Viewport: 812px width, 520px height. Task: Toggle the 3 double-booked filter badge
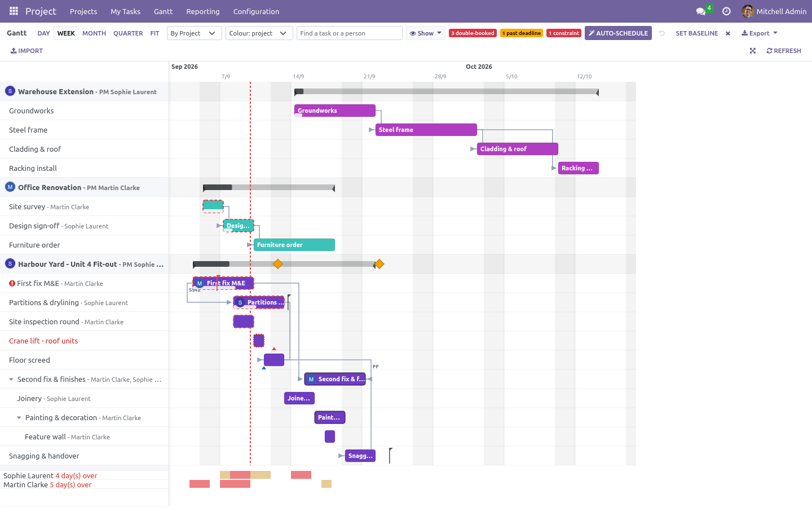(x=473, y=33)
